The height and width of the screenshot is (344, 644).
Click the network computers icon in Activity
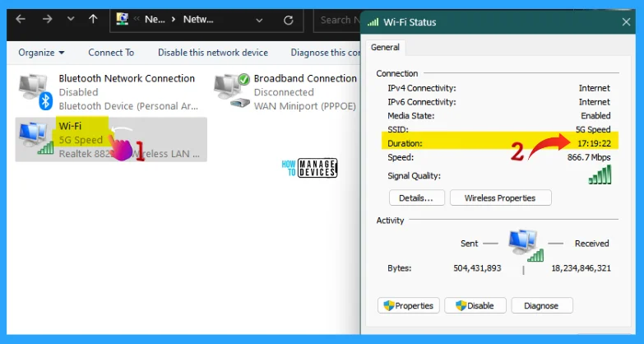pos(523,244)
